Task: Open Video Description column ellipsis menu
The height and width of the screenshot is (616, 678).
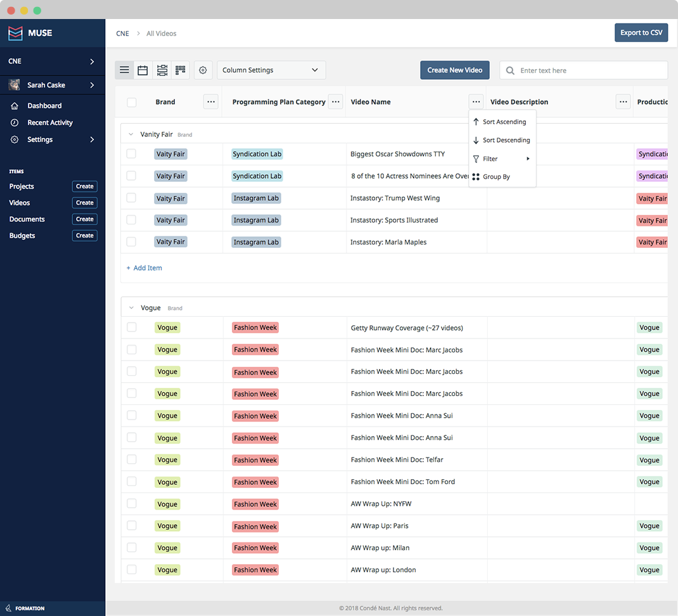Action: click(623, 102)
